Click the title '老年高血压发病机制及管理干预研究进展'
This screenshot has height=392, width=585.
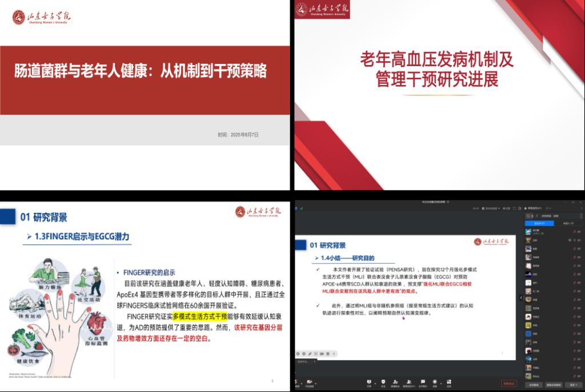coord(437,69)
